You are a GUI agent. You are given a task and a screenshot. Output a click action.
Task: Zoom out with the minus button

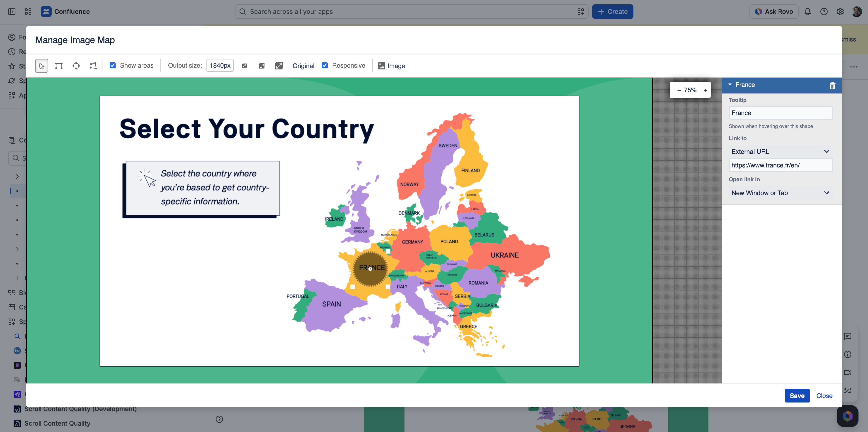tap(679, 90)
